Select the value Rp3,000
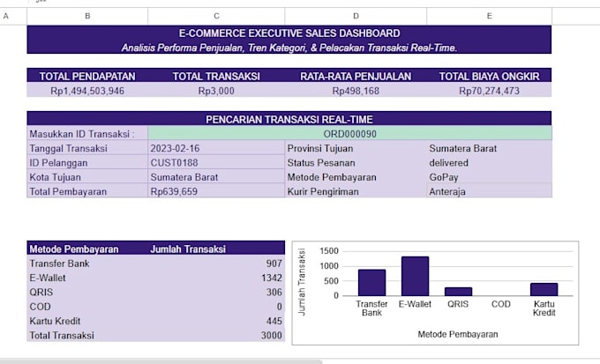This screenshot has height=364, width=600. pos(216,91)
